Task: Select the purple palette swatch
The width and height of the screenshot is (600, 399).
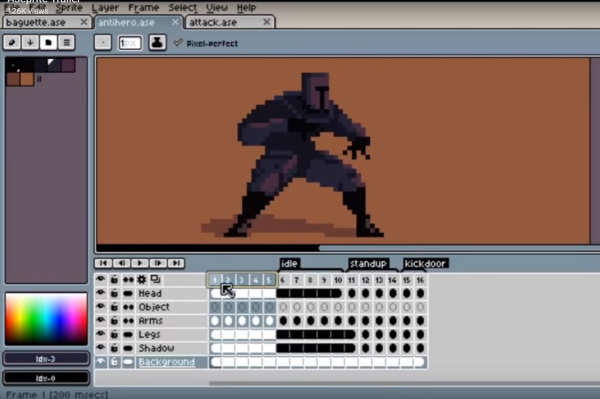Action: [x=68, y=66]
